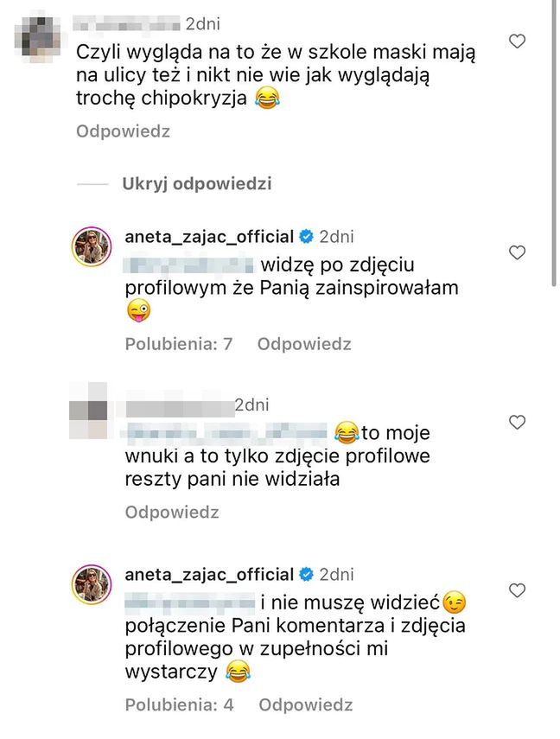Like the reply mentioning 'to moje wnuki'
The image size is (560, 739).
(x=518, y=422)
